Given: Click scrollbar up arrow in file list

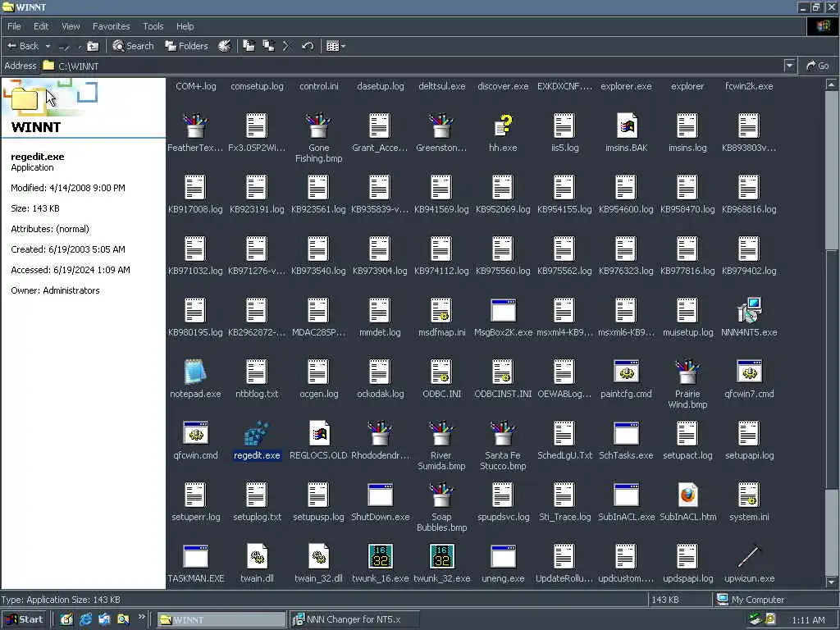Looking at the screenshot, I should coord(831,84).
